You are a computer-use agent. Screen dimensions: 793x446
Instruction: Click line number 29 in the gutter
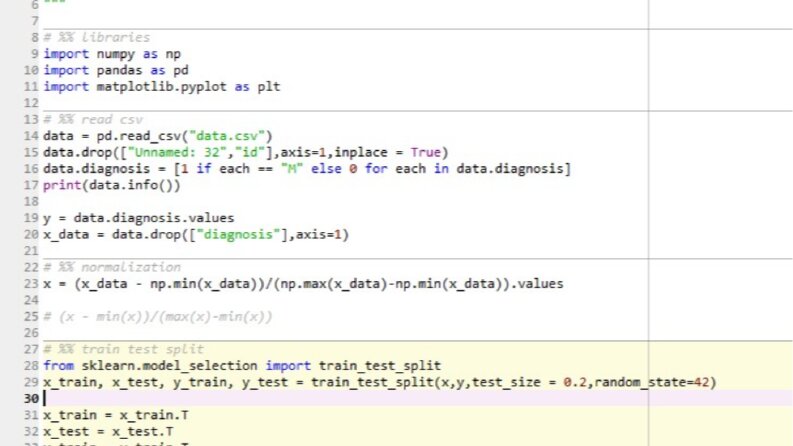click(31, 382)
